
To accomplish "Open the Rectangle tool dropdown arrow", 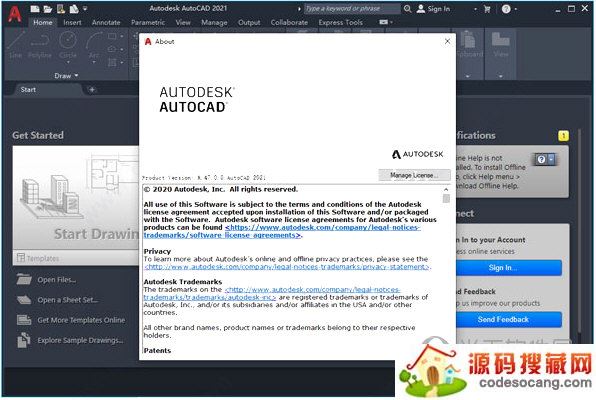I will 122,37.
